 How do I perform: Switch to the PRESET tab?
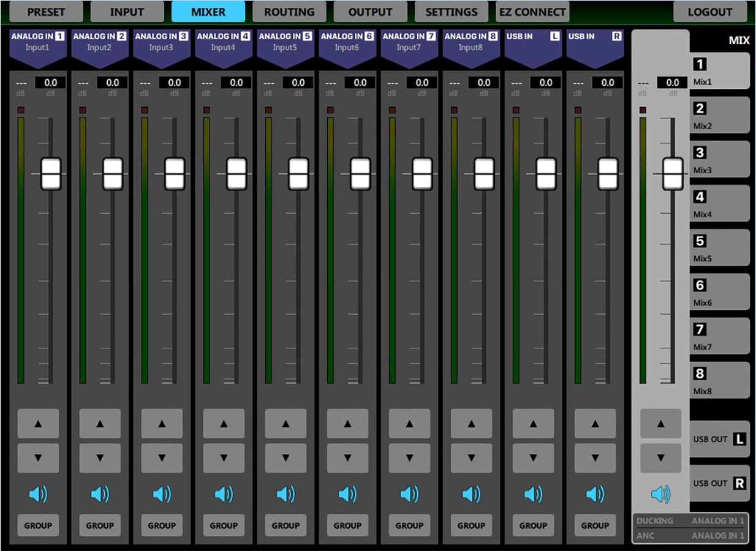[x=46, y=12]
